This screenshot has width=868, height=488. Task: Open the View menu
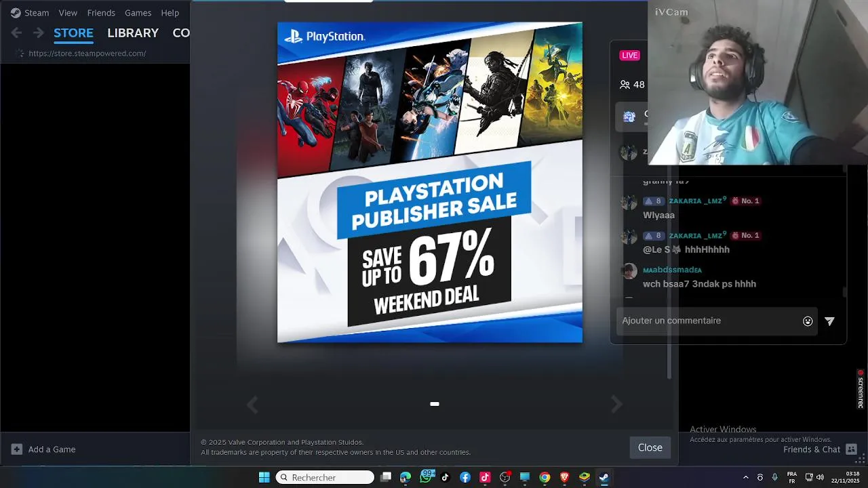coord(68,13)
